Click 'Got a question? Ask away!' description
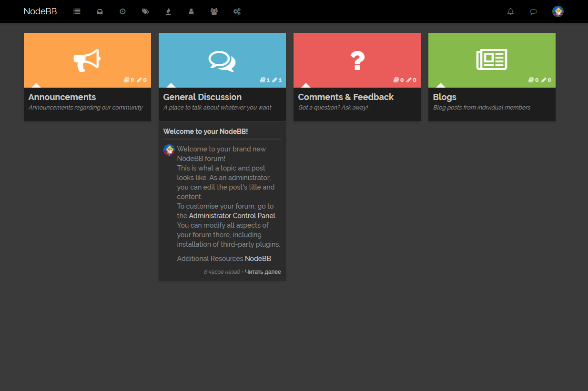 pos(333,108)
